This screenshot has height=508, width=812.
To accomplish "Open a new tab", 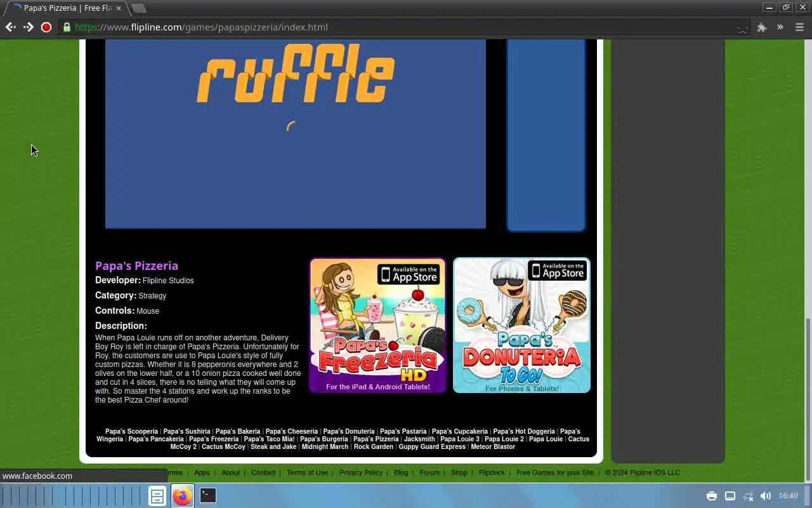I will point(138,8).
